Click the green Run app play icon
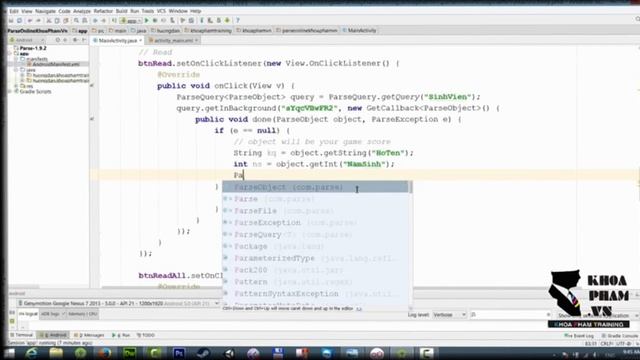Viewport: 640px width, 360px height. (x=147, y=20)
